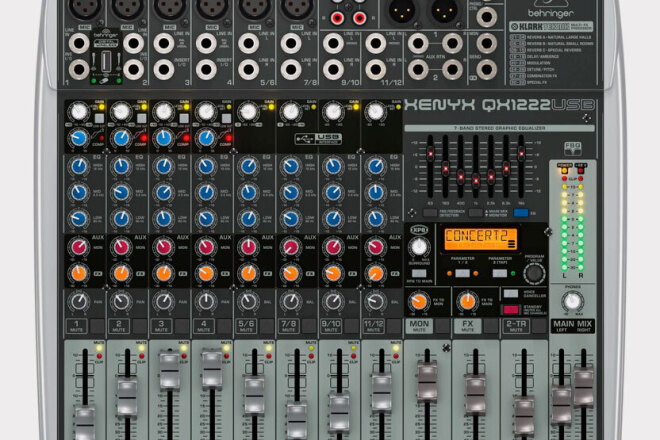The width and height of the screenshot is (660, 440).
Task: Move the FX fader
Action: pos(476,395)
